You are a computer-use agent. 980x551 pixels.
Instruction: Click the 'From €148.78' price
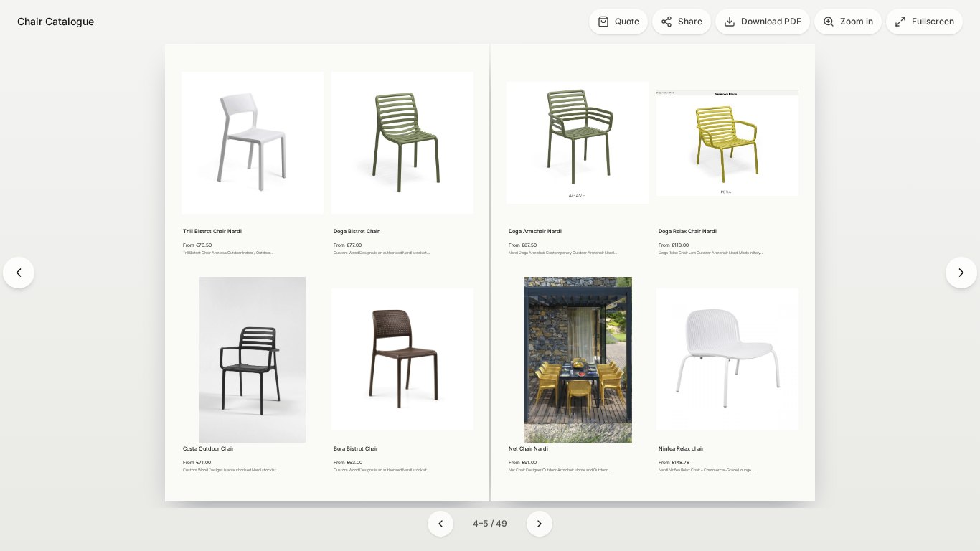[674, 463]
